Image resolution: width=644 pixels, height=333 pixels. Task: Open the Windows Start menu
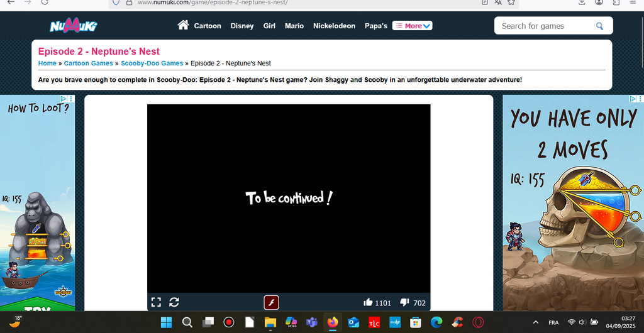(x=166, y=322)
